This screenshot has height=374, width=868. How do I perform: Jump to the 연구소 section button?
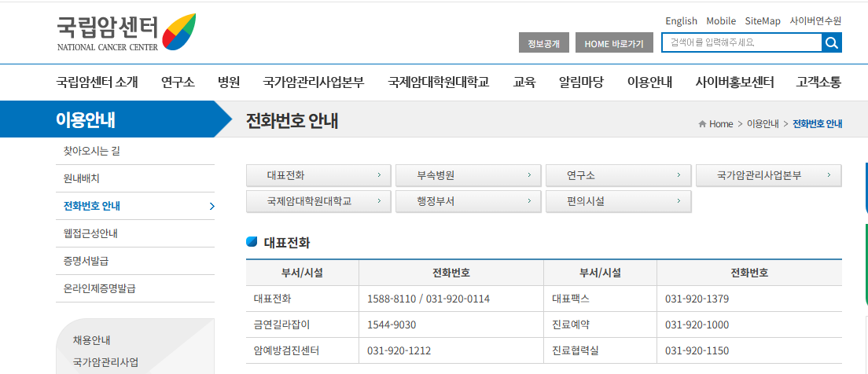pos(618,175)
